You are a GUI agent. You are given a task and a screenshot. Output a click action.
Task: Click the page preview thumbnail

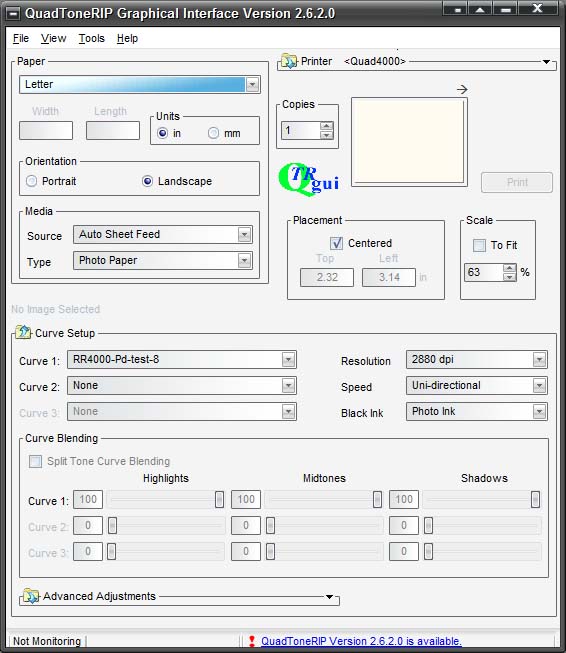click(409, 142)
